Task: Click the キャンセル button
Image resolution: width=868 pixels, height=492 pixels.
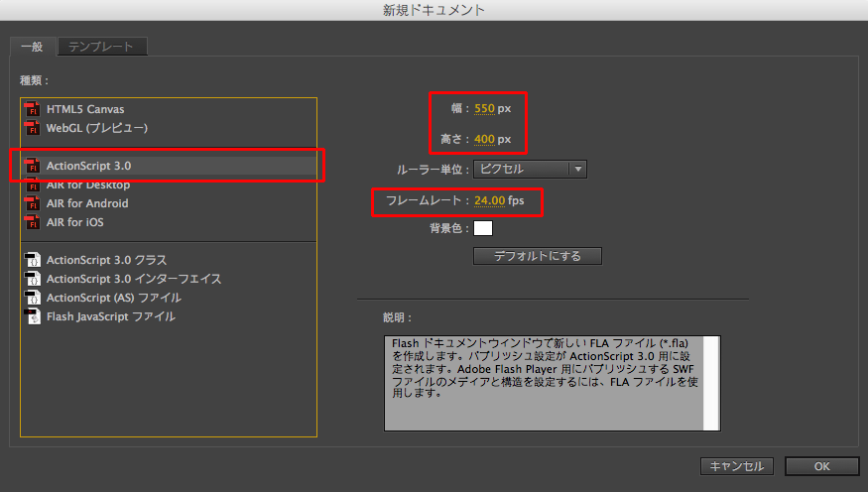Action: click(x=737, y=466)
